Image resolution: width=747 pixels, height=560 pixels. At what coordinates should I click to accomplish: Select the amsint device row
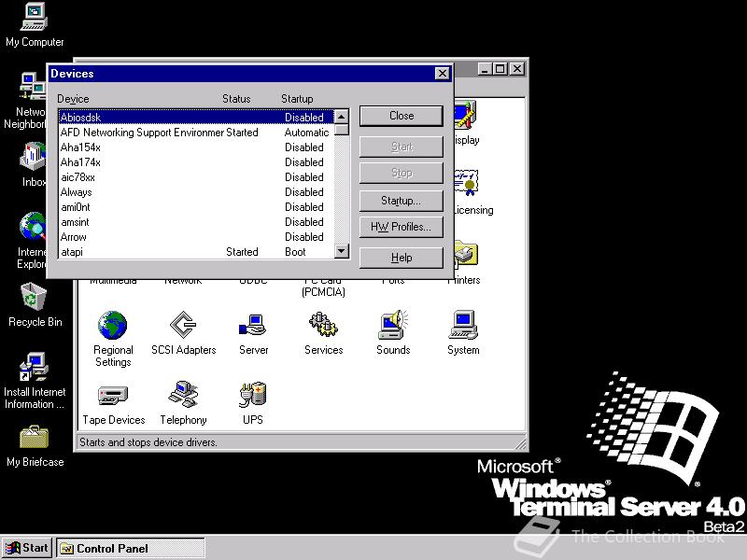(x=196, y=222)
